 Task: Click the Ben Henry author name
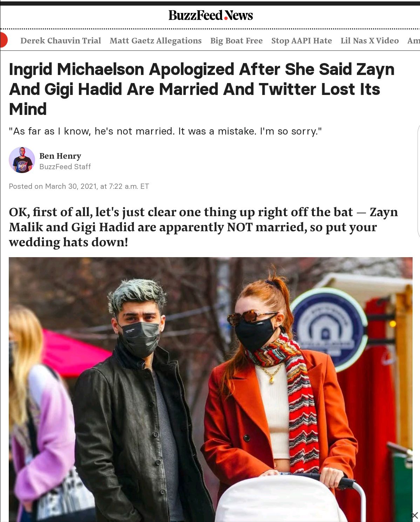tap(60, 156)
